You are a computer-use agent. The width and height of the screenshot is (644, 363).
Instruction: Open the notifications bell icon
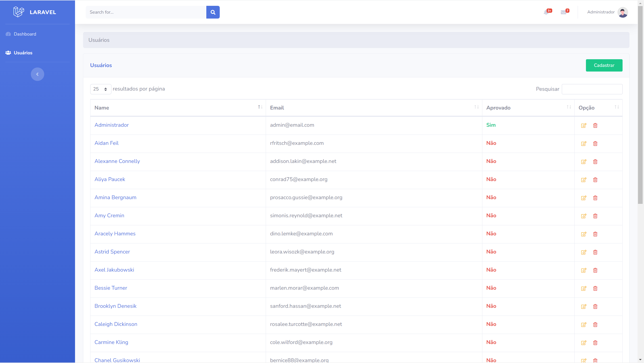[546, 12]
